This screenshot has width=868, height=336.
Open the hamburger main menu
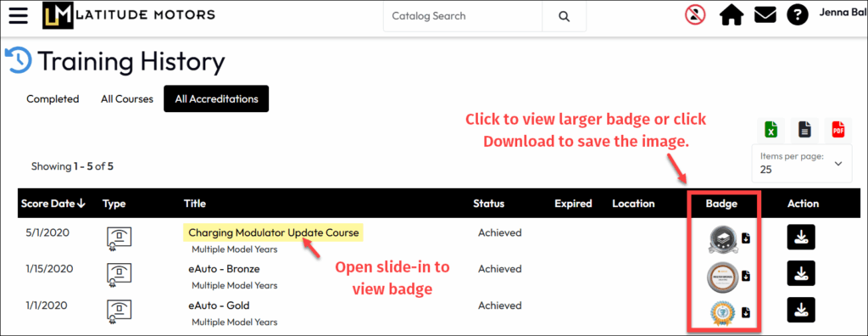point(19,15)
